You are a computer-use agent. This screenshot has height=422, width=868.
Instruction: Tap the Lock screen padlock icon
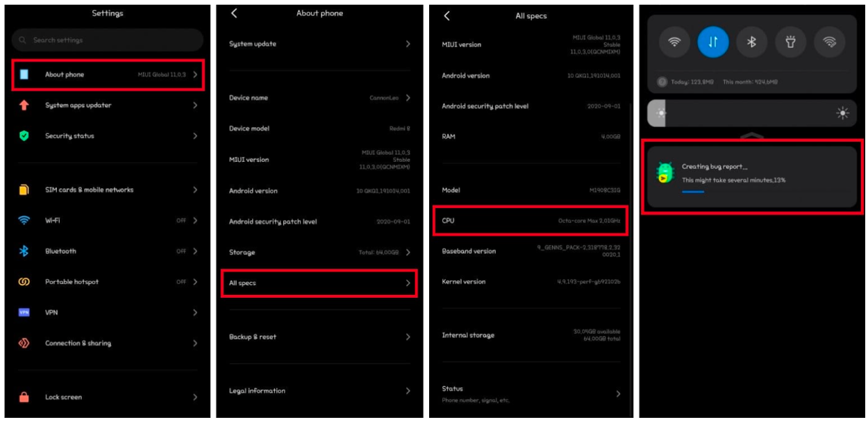point(24,397)
